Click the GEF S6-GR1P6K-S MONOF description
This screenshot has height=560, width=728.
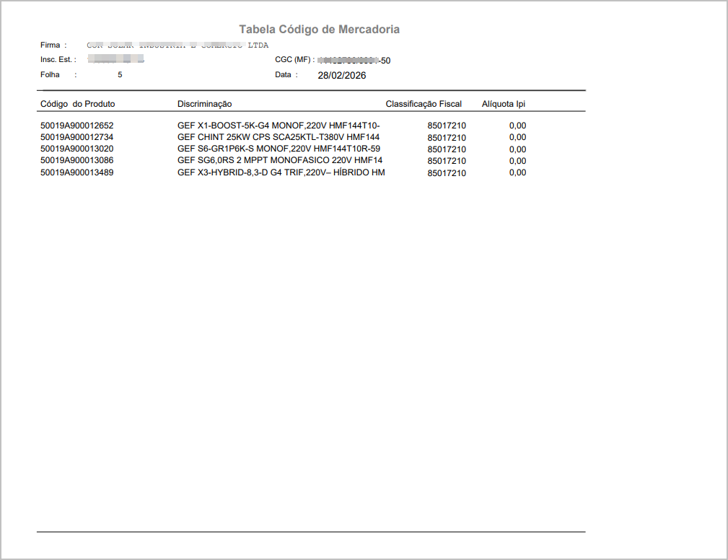click(x=279, y=149)
